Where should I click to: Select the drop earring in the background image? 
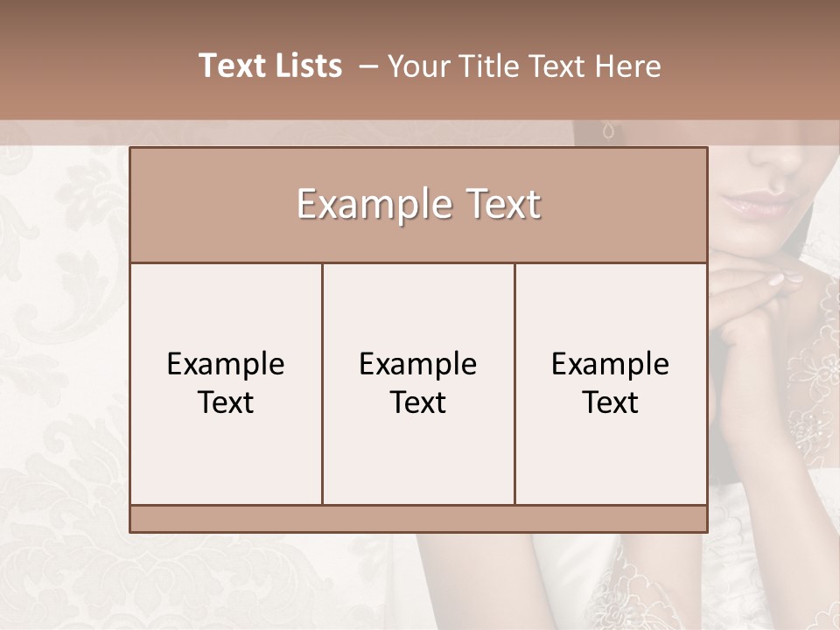(609, 132)
